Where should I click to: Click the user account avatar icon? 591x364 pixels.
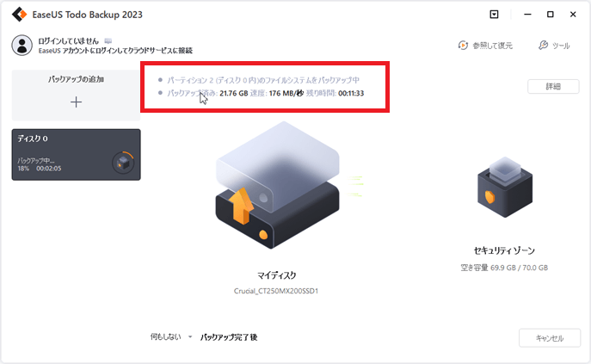(22, 46)
